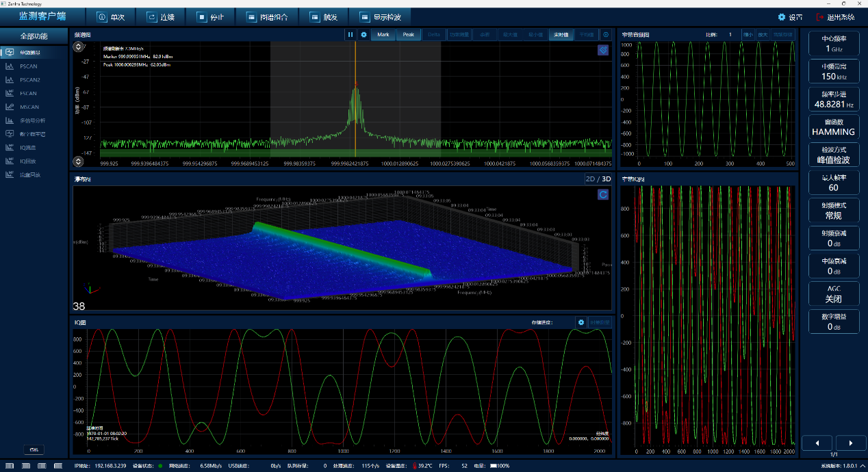Go to previous parameter page arrow
This screenshot has width=868, height=472.
point(817,443)
